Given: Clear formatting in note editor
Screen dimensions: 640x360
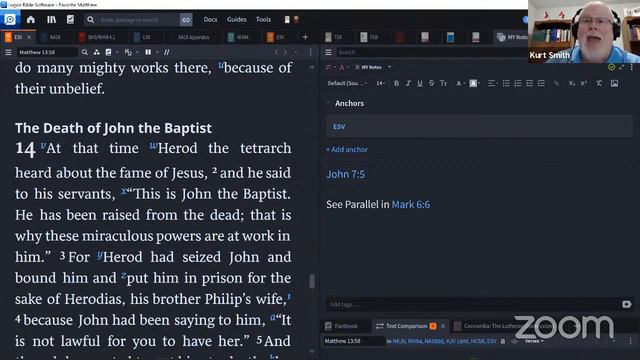Looking at the screenshot, I should click(599, 83).
